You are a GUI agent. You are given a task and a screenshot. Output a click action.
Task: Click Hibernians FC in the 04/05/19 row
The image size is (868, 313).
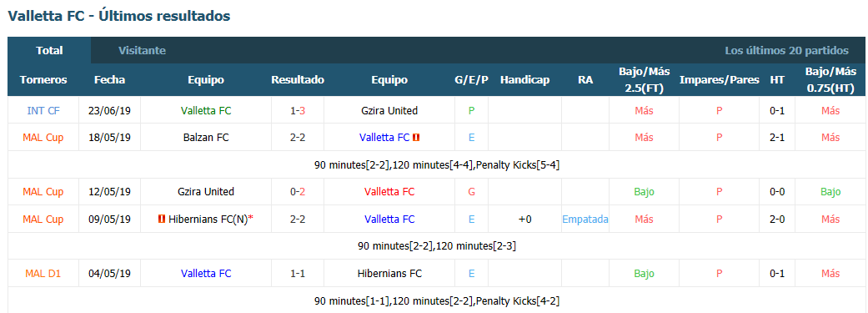tap(389, 274)
